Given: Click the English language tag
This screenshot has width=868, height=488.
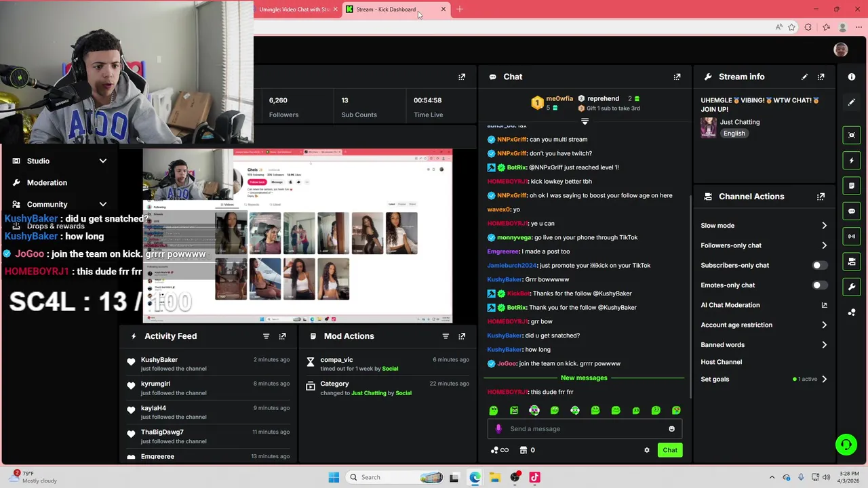Looking at the screenshot, I should tap(734, 134).
